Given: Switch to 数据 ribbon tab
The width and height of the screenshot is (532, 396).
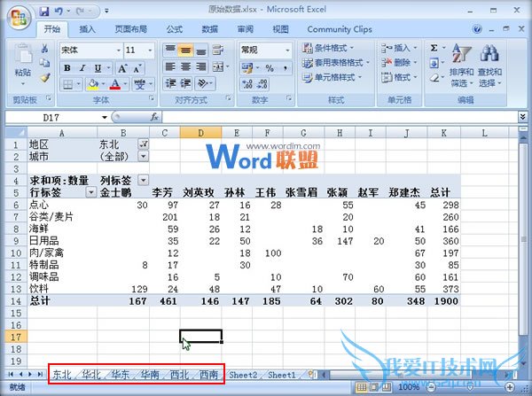Looking at the screenshot, I should pyautogui.click(x=209, y=29).
